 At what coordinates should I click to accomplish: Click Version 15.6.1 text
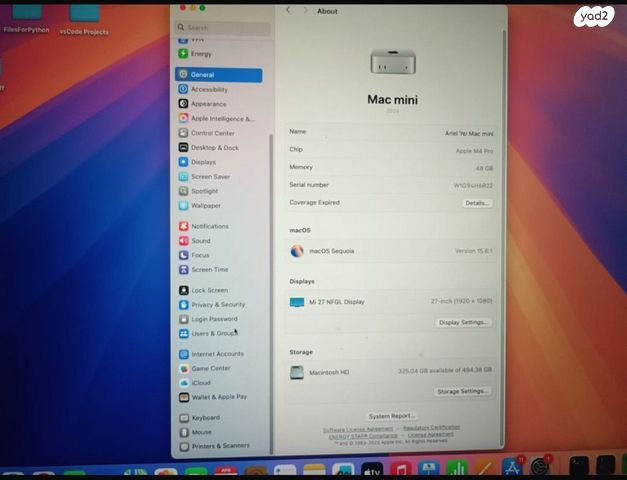(473, 251)
